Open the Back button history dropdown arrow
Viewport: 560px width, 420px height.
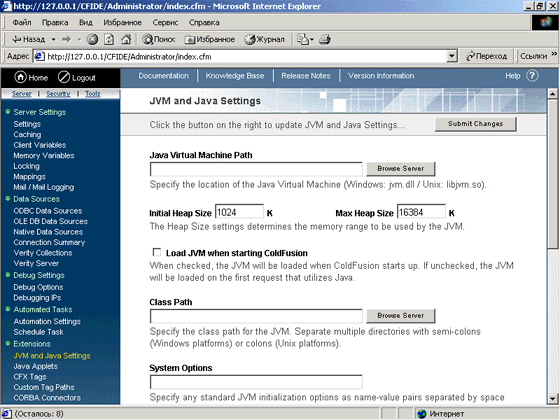(53, 39)
